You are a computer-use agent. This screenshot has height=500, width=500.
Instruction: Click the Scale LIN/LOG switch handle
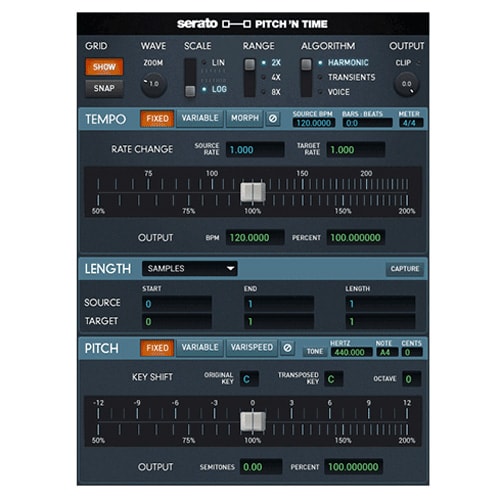pos(190,91)
